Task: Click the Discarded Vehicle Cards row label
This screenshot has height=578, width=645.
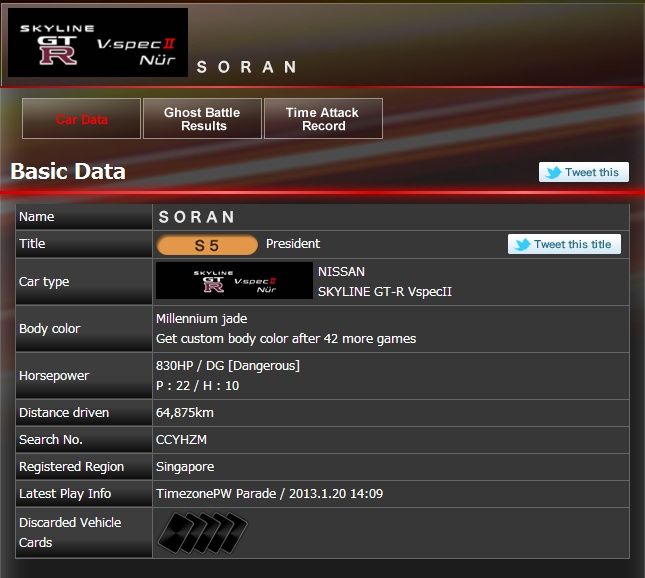Action: coord(70,532)
